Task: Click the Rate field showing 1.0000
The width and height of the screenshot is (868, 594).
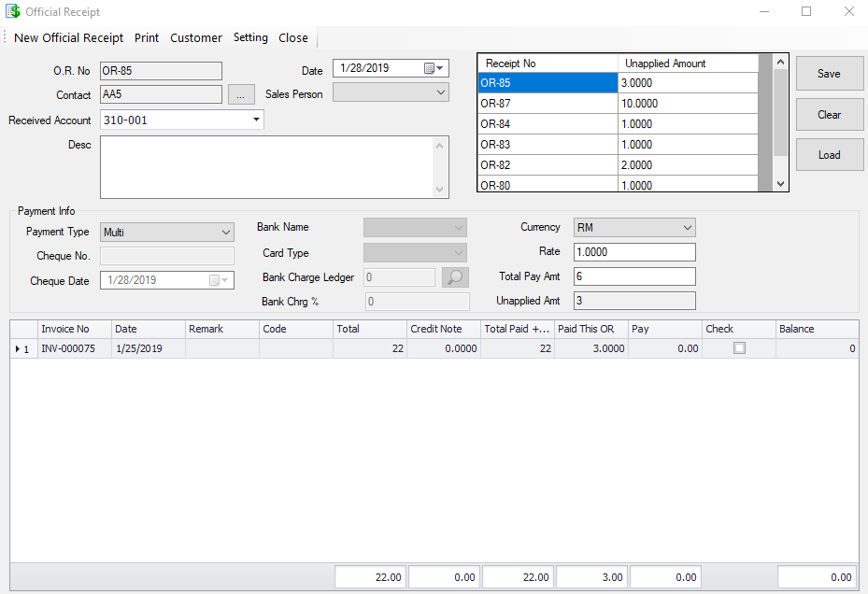Action: pos(634,252)
